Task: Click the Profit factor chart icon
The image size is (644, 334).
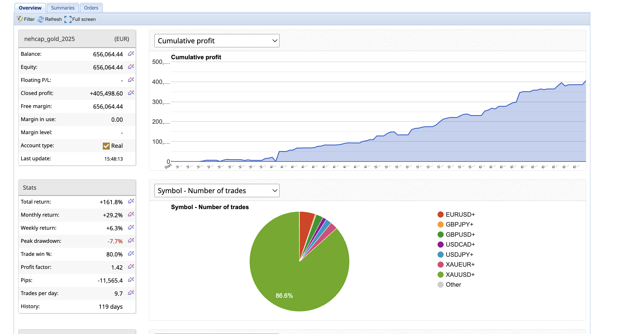Action: click(x=131, y=267)
